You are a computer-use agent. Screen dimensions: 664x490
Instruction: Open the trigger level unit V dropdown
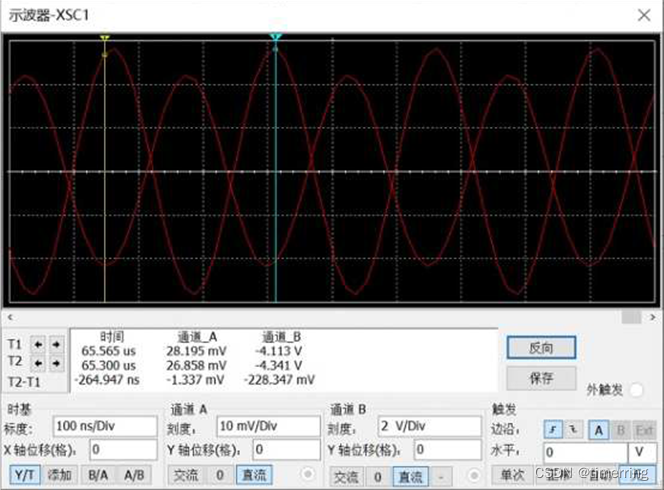point(642,453)
